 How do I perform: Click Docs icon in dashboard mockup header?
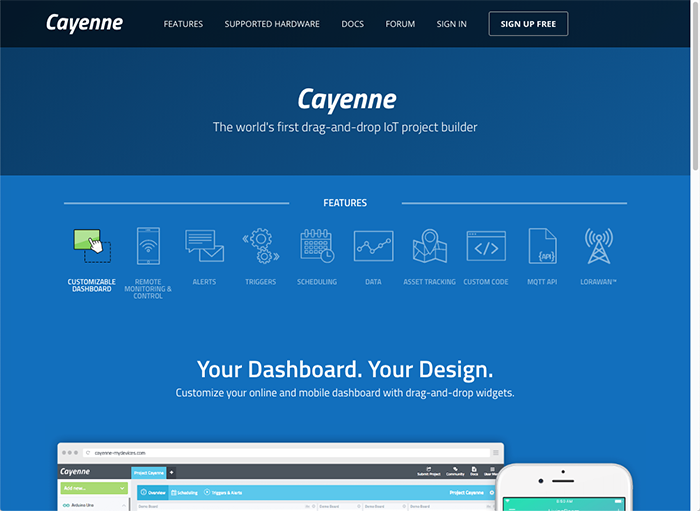pyautogui.click(x=474, y=472)
